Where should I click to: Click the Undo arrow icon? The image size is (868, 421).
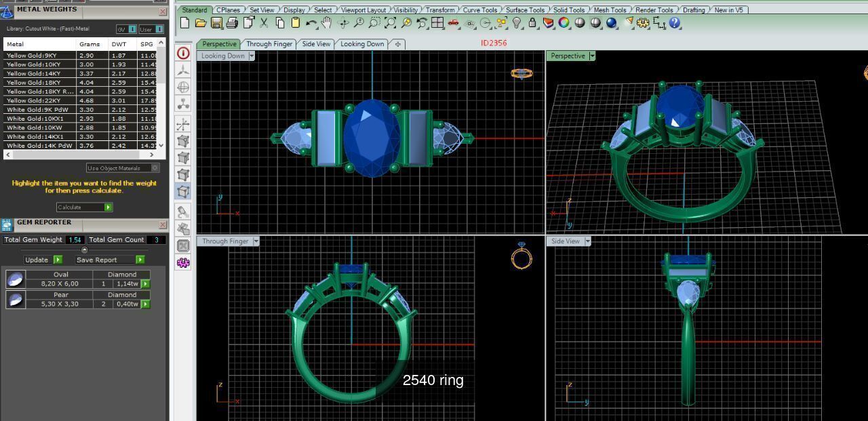click(x=311, y=23)
